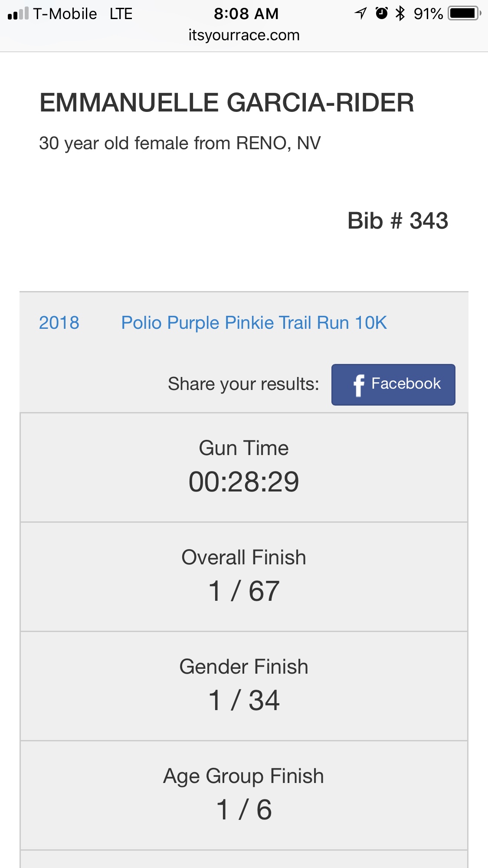Tap the 91% battery percentage
Image resolution: width=488 pixels, height=868 pixels.
pos(428,14)
